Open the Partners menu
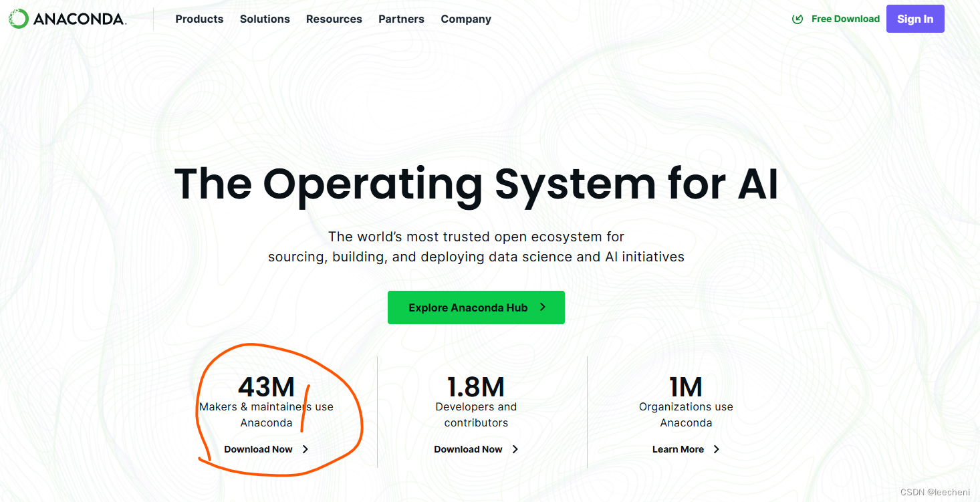 (x=401, y=19)
